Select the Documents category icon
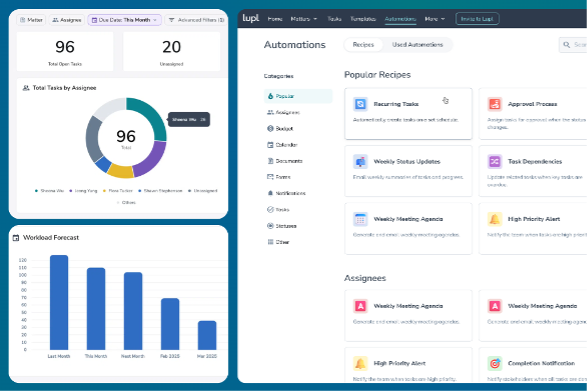The height and width of the screenshot is (392, 588). [270, 161]
